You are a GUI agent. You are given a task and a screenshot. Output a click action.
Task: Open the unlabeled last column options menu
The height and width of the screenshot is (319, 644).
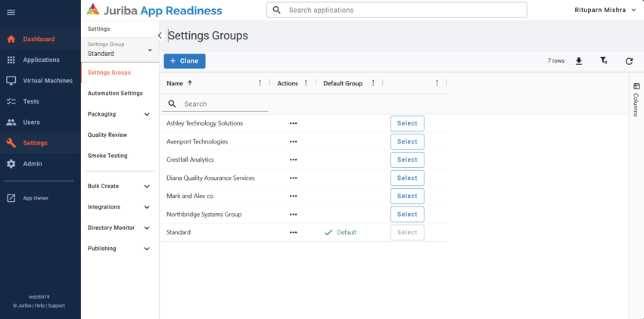pyautogui.click(x=437, y=83)
